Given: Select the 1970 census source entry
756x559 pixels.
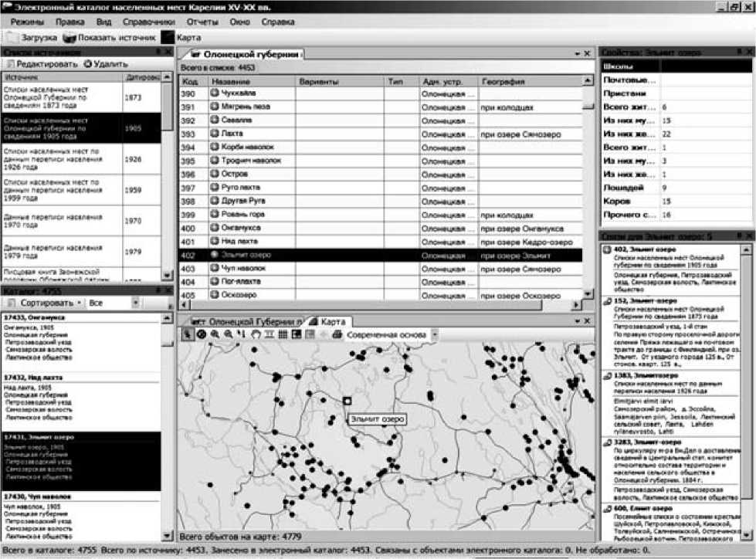Looking at the screenshot, I should tap(81, 221).
